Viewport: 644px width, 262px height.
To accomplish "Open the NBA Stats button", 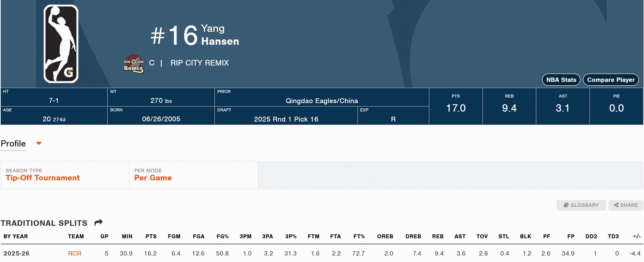I will [561, 80].
